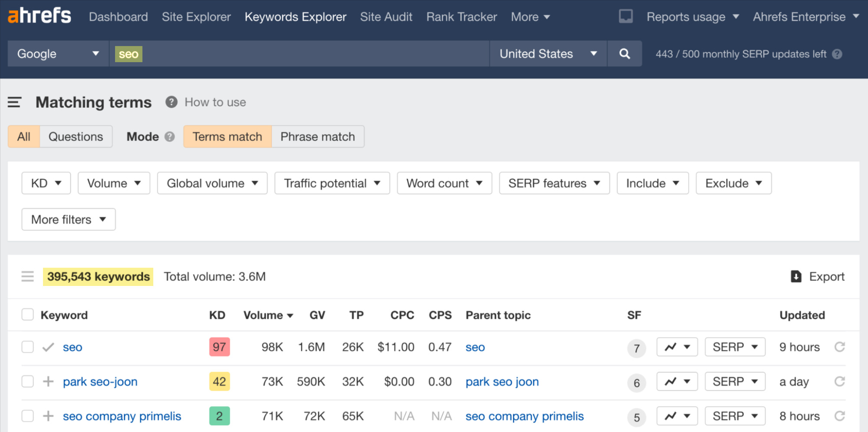Screen dimensions: 868x432
Task: Switch to the Questions tab
Action: [76, 136]
